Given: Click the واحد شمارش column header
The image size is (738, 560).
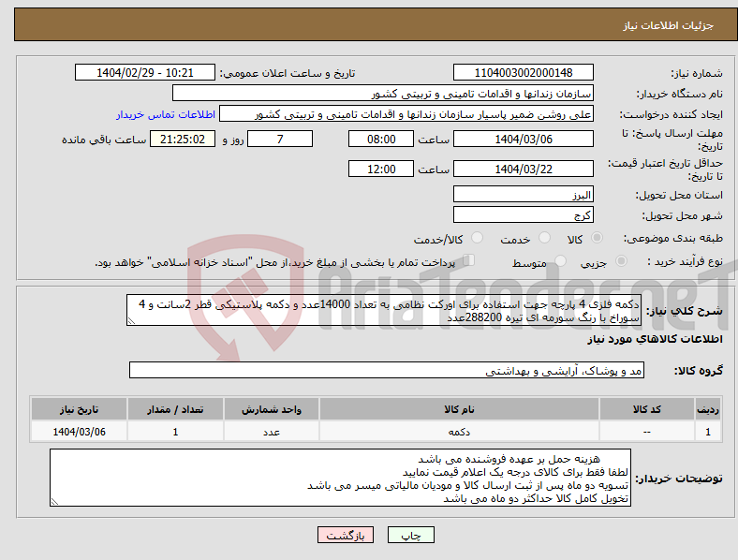Looking at the screenshot, I should [x=272, y=409].
